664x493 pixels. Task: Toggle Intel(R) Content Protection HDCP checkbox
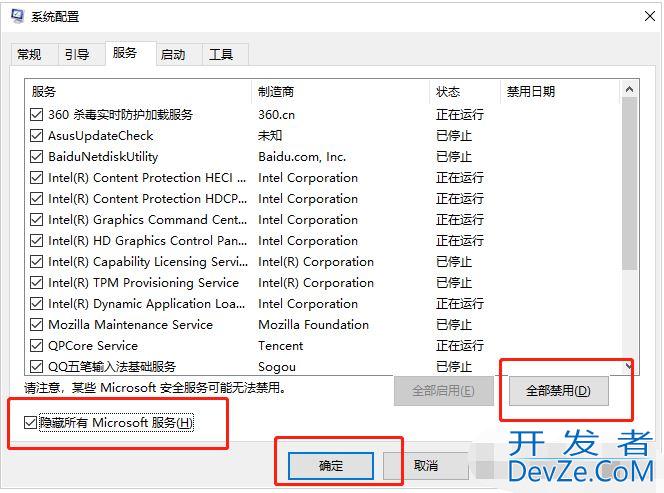[x=36, y=199]
